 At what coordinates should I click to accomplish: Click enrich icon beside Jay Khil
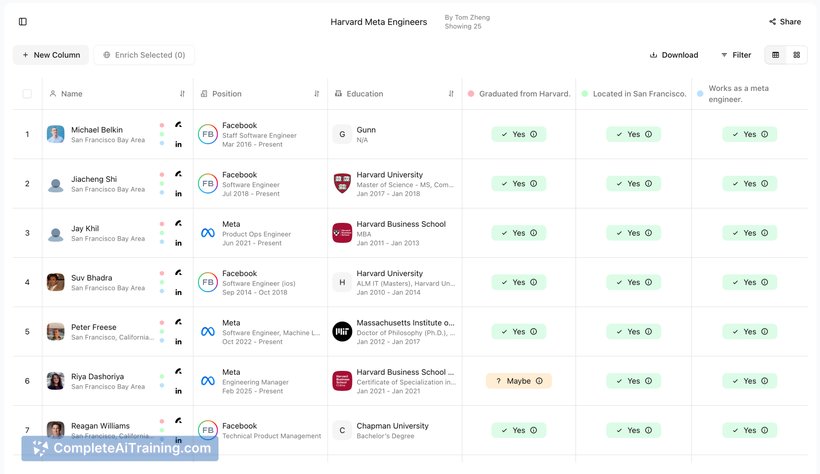[x=178, y=223]
